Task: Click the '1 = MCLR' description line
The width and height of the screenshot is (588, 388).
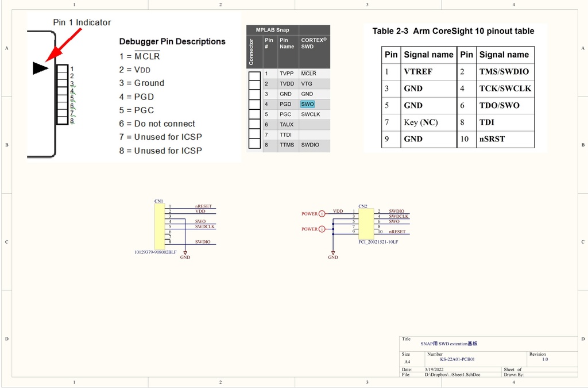Action: coord(140,56)
